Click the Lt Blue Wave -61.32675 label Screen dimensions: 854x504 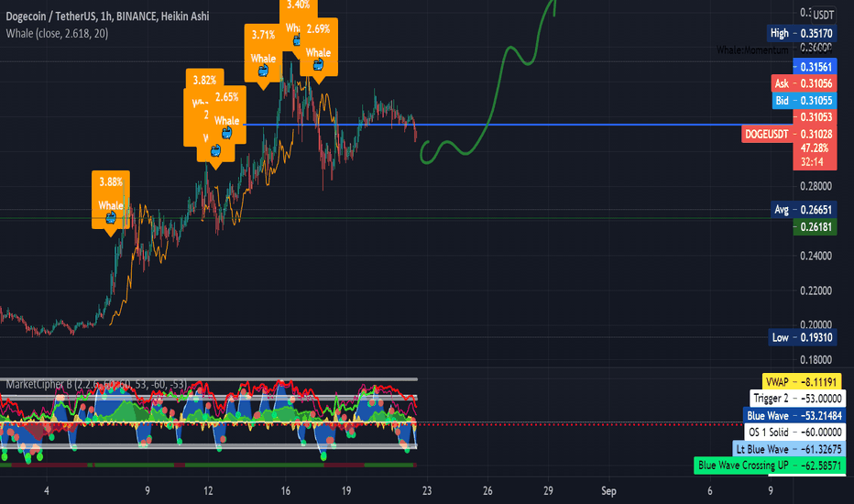(x=789, y=450)
